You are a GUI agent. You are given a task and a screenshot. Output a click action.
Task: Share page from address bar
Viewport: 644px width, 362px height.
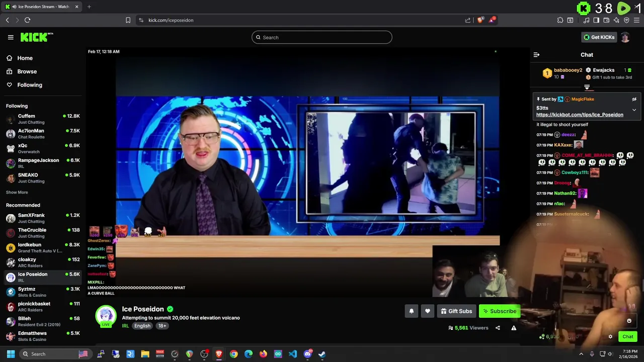pos(468,20)
